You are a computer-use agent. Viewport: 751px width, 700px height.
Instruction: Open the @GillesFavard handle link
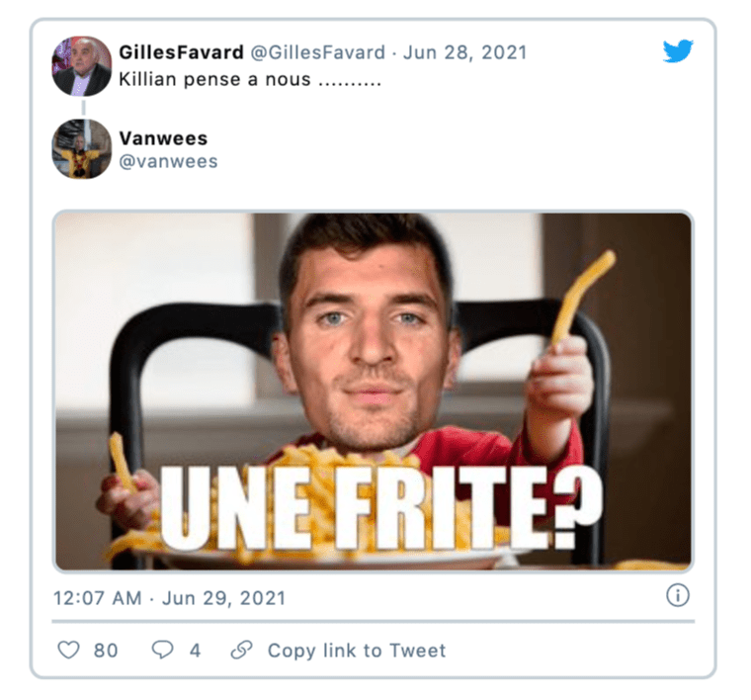[317, 52]
